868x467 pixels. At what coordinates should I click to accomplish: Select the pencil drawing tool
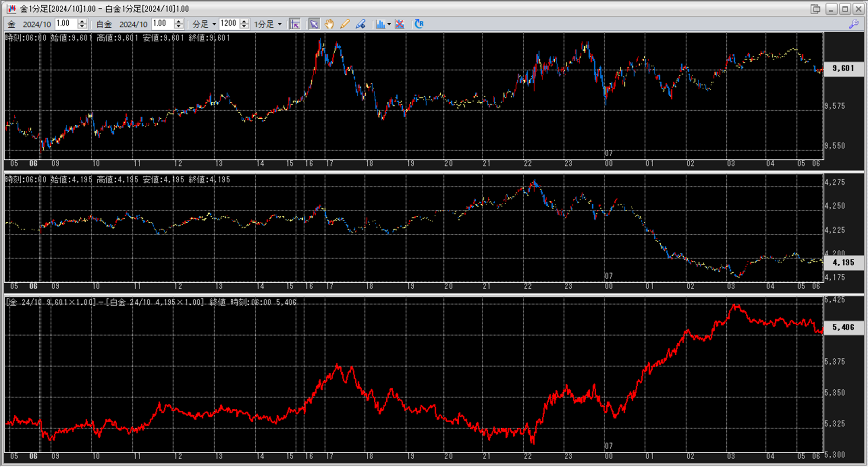click(x=345, y=24)
